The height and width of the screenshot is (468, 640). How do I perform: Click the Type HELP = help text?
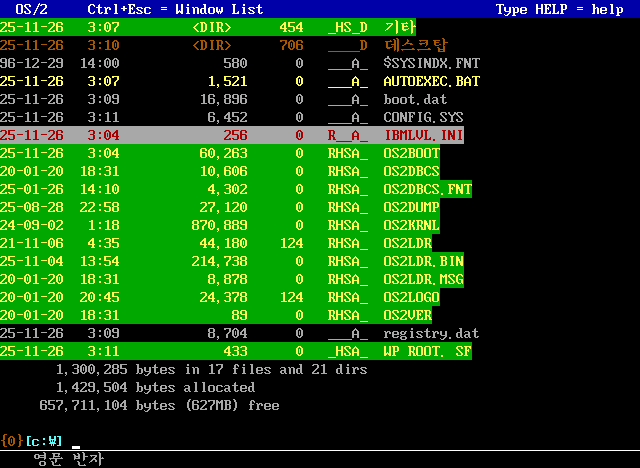tap(559, 9)
